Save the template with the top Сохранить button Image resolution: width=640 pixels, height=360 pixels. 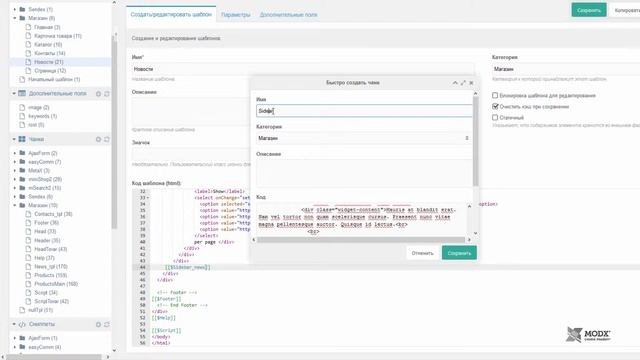click(x=589, y=10)
